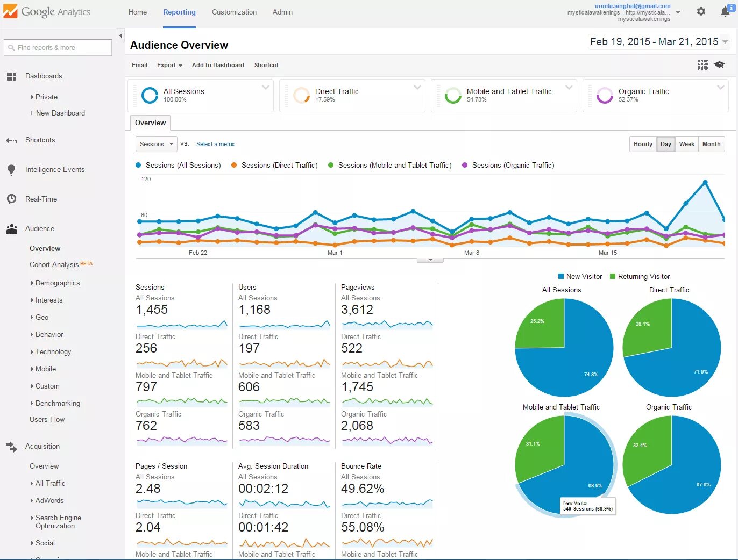
Task: Open the Organic Traffic segment dropdown chevron
Action: 720,87
